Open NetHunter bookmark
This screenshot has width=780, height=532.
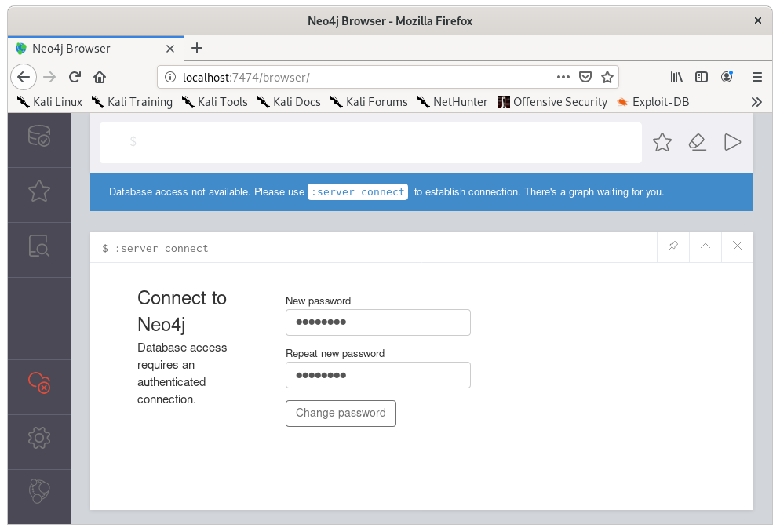coord(452,102)
